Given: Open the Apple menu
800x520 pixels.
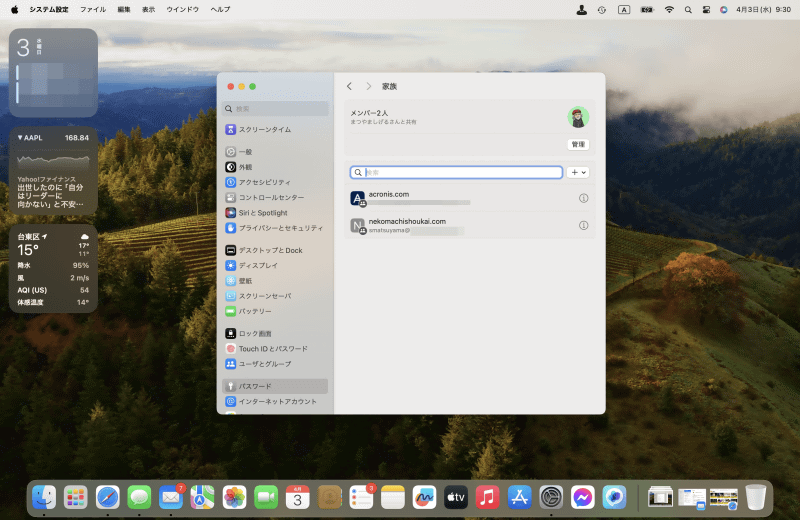Looking at the screenshot, I should coord(14,9).
